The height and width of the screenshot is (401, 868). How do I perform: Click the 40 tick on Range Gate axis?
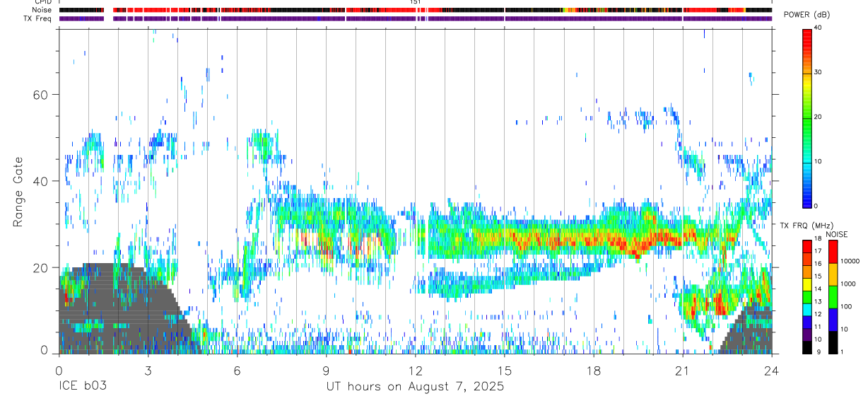point(42,181)
